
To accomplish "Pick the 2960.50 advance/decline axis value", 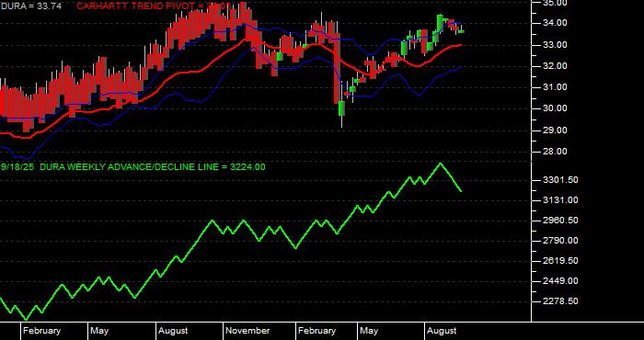I will click(560, 221).
